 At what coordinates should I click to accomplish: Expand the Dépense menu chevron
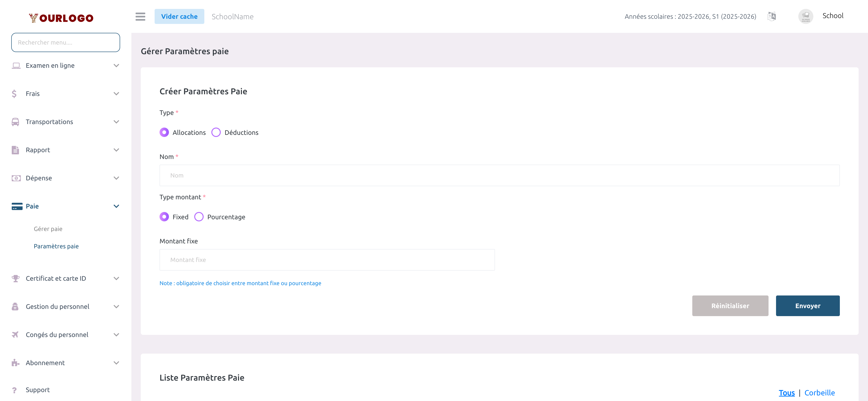(116, 178)
